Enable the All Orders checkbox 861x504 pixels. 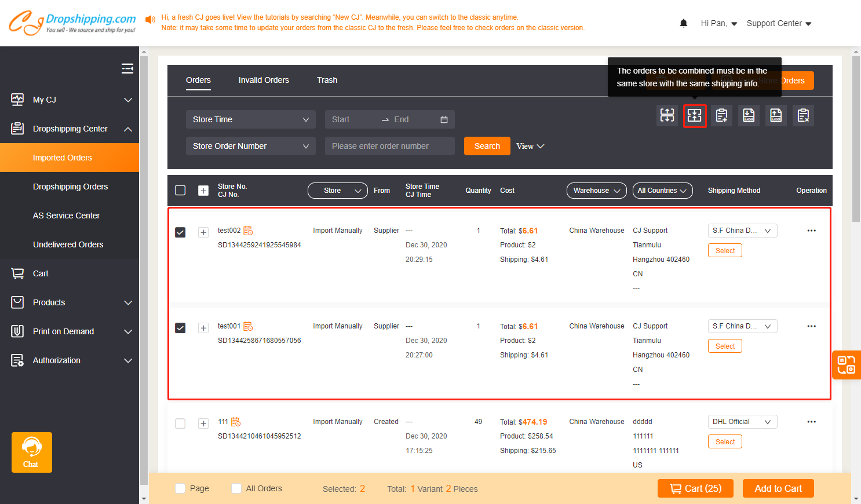click(x=236, y=488)
